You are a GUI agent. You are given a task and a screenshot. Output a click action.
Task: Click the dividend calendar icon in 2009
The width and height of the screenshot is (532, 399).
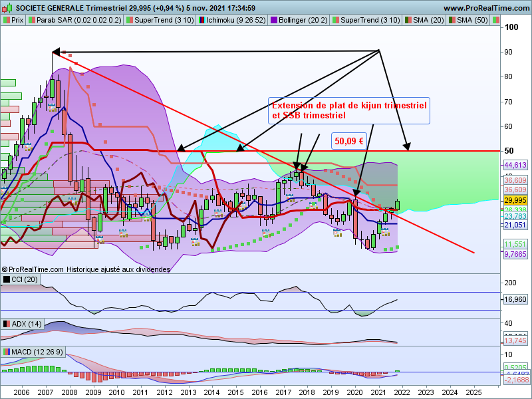(x=99, y=240)
